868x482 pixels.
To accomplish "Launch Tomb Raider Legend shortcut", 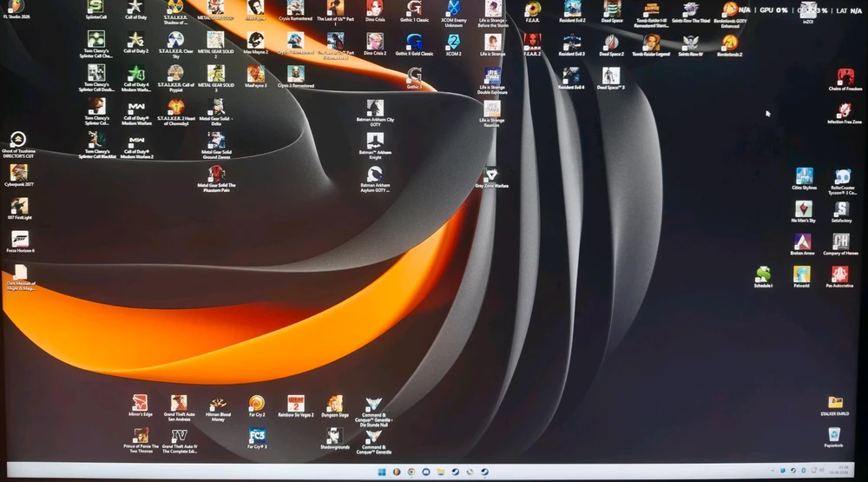I will coord(651,43).
